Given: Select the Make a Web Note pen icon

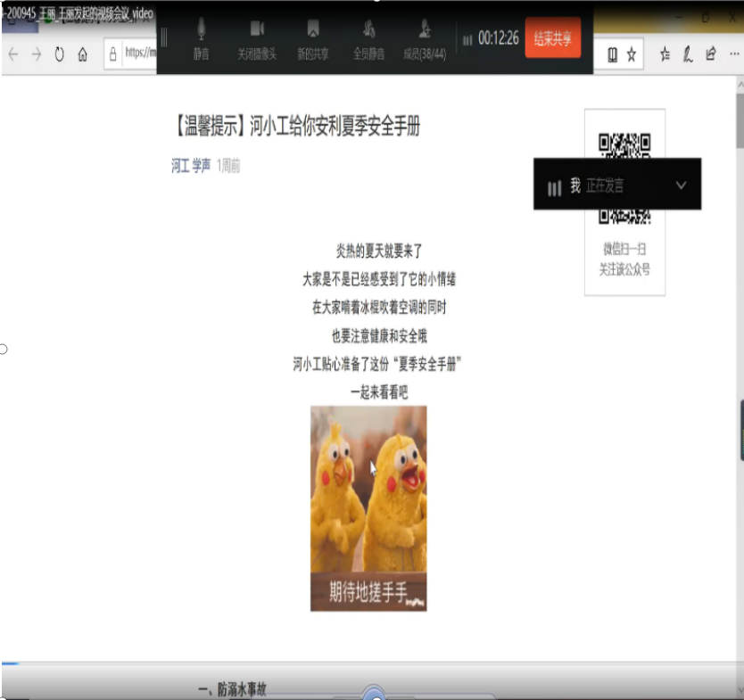Looking at the screenshot, I should 685,54.
